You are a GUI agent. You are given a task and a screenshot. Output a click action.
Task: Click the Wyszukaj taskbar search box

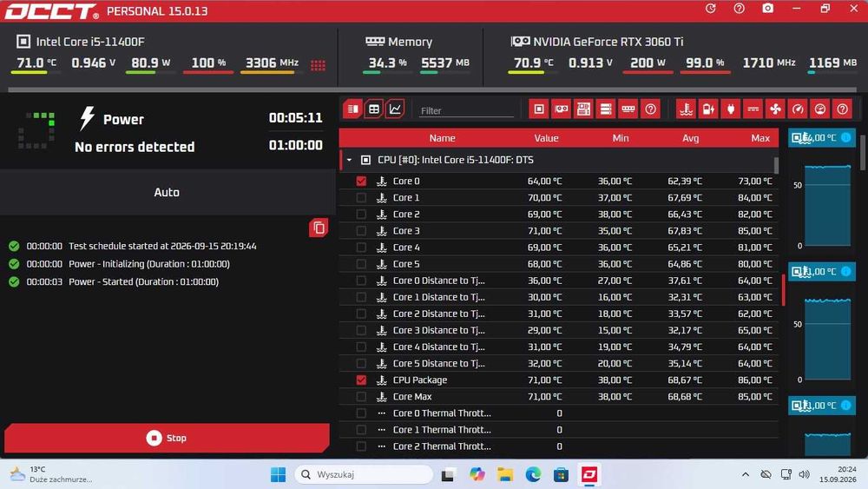pos(365,474)
